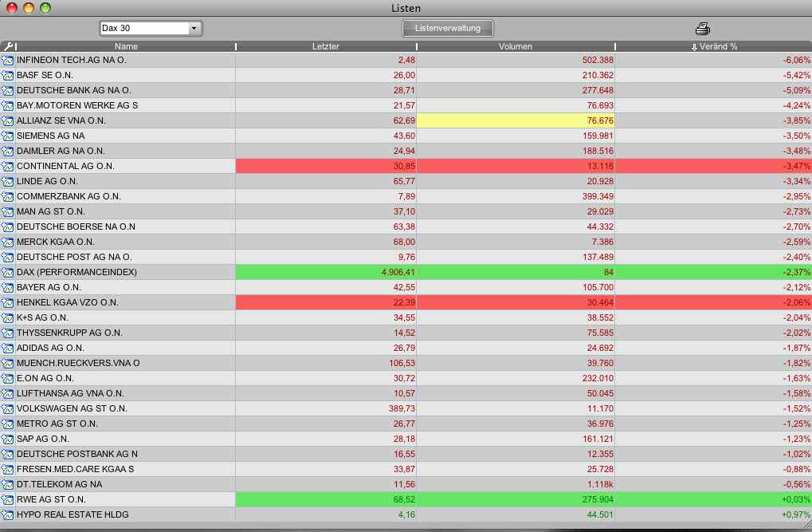Image resolution: width=812 pixels, height=532 pixels.
Task: Open chart icon for ADIDAS AG O.N.
Action: 8,348
